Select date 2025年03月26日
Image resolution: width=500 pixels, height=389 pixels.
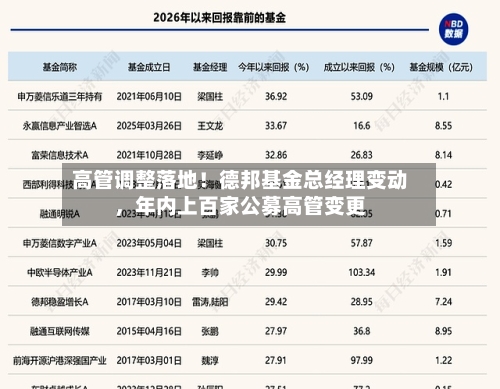(149, 126)
